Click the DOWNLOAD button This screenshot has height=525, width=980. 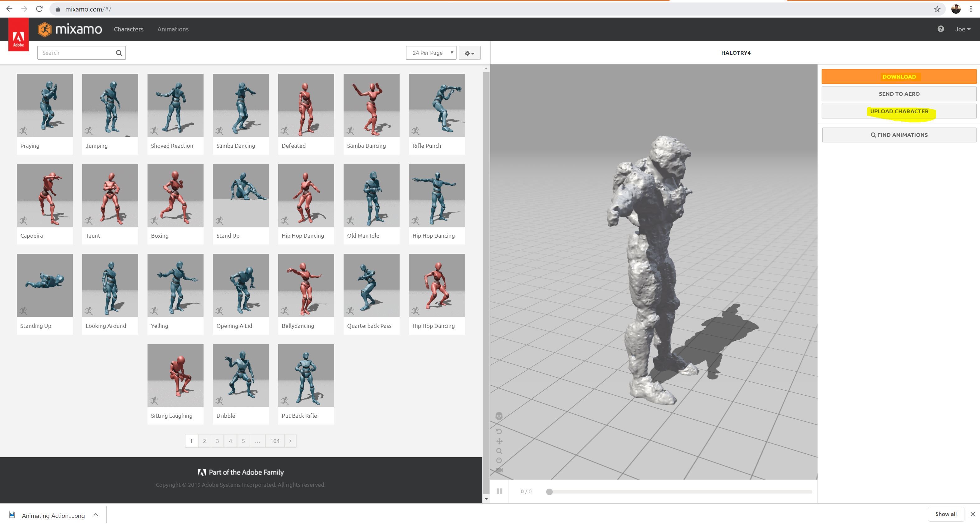(899, 77)
